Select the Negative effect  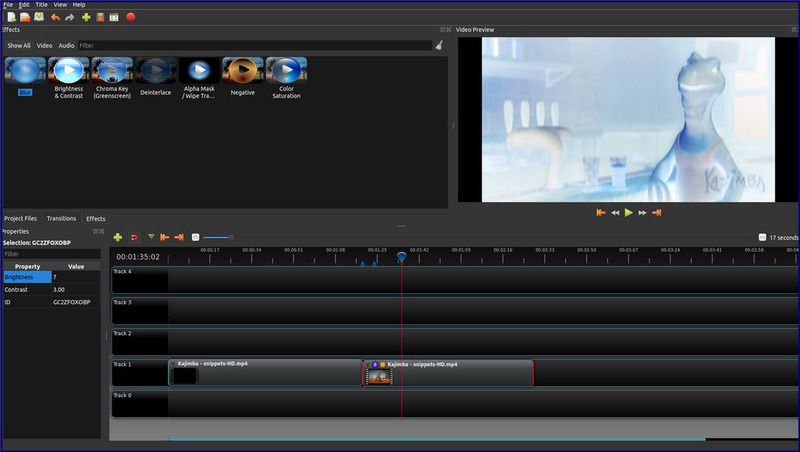(x=242, y=77)
